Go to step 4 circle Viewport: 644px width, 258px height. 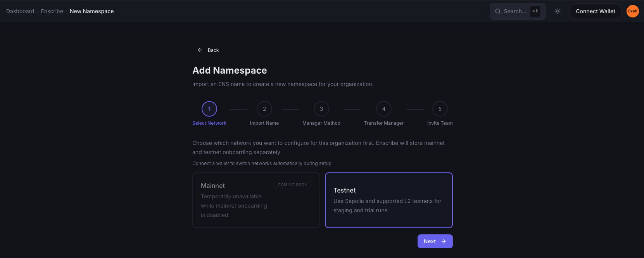[x=384, y=109]
